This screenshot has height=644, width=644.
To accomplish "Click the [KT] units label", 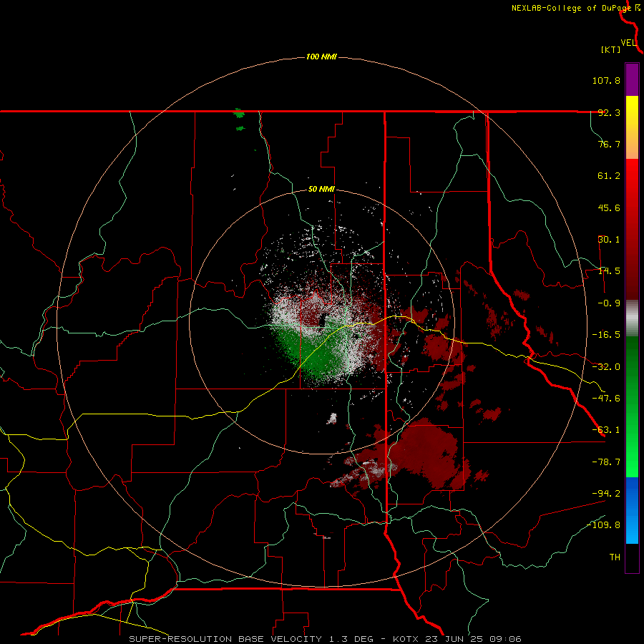I will point(611,49).
